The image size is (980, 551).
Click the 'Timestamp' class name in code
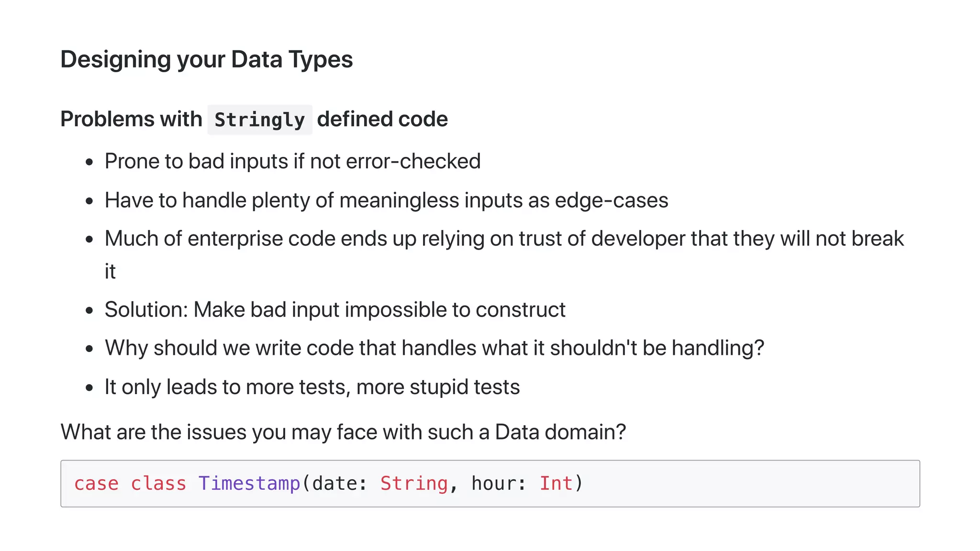(249, 484)
